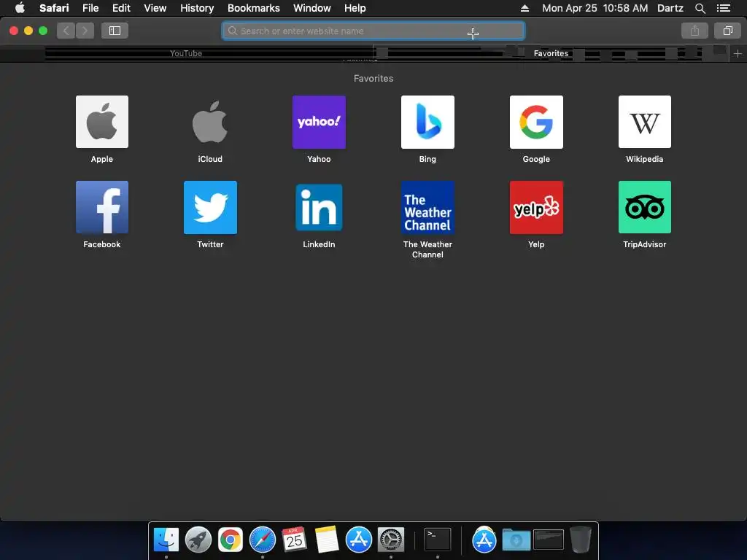Image resolution: width=747 pixels, height=560 pixels.
Task: Click the Safari compass in the Dock
Action: tap(263, 540)
